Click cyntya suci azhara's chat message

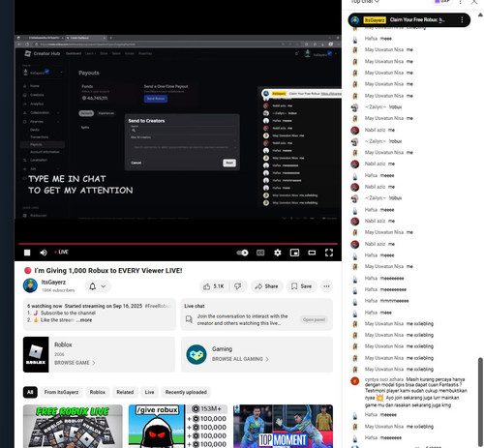click(415, 392)
